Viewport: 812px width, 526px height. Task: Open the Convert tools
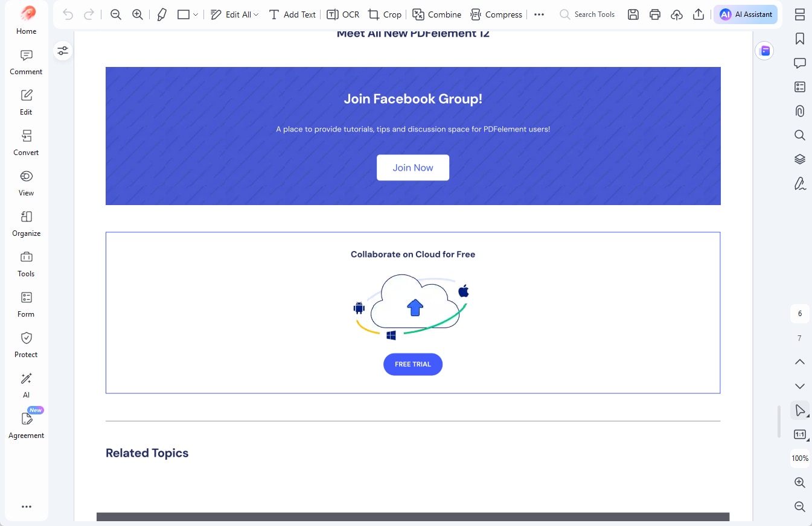click(27, 143)
